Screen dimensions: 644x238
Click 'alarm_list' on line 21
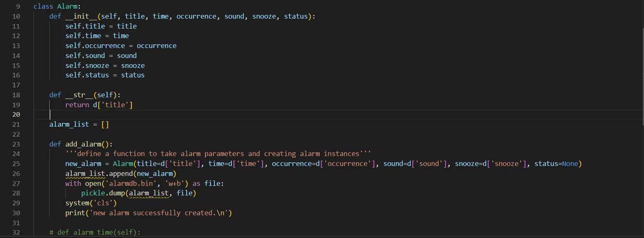pos(69,124)
